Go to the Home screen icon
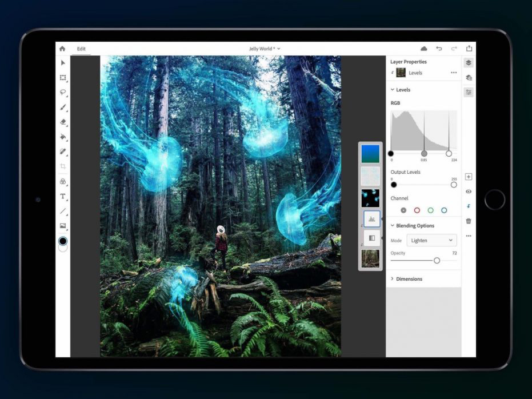This screenshot has width=532, height=399. [62, 49]
